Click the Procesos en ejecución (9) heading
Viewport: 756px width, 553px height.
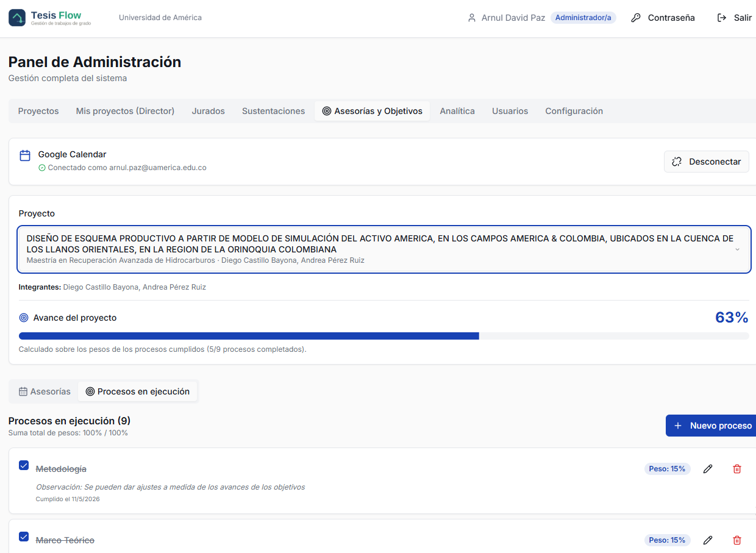[70, 421]
